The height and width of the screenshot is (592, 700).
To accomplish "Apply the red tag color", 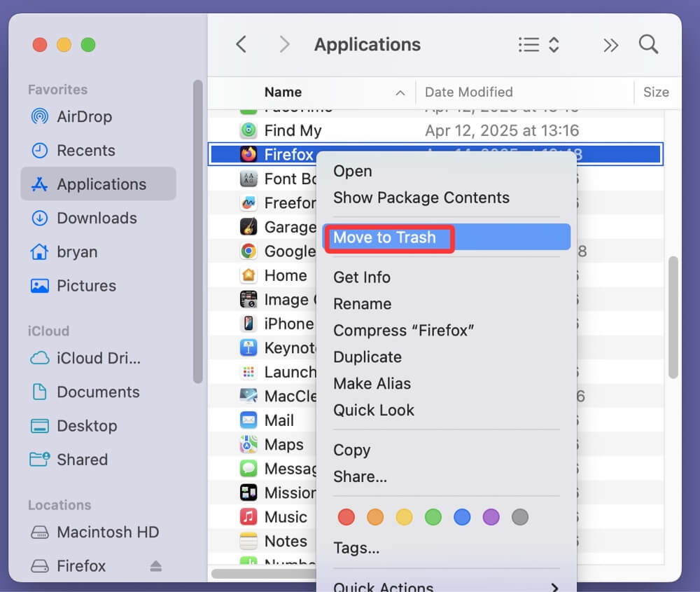I will pos(346,516).
